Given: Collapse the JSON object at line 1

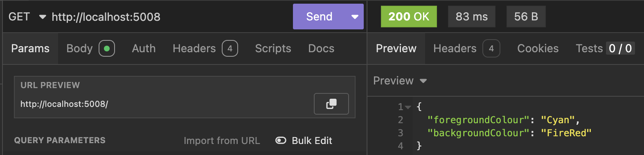Looking at the screenshot, I should 408,107.
